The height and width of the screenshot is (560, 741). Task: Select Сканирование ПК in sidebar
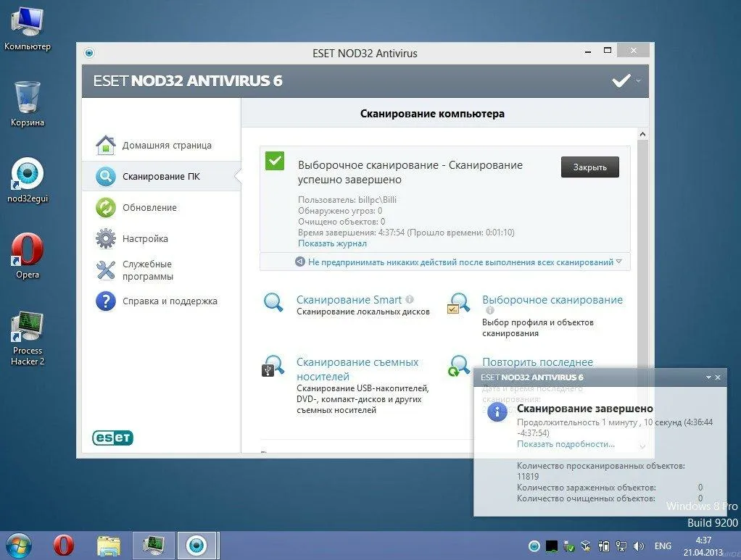pos(161,176)
